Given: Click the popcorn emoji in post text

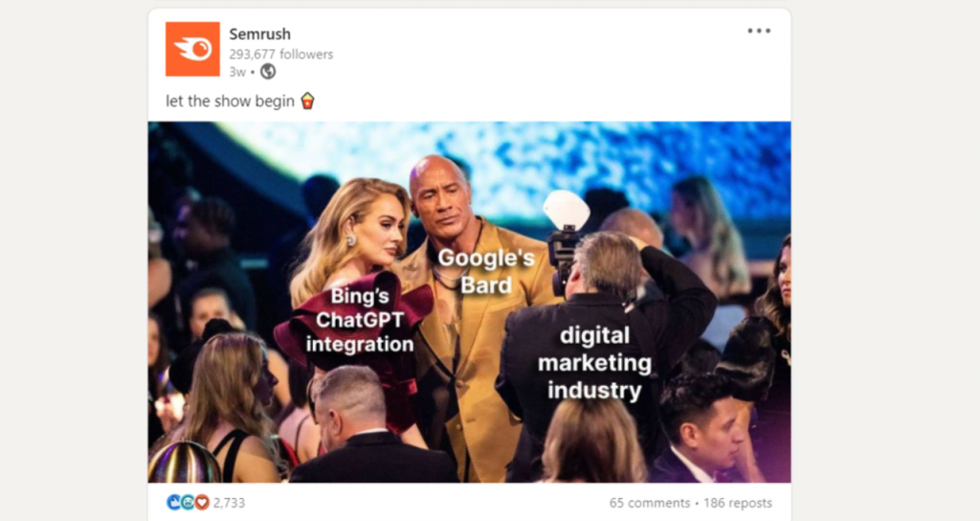Looking at the screenshot, I should point(307,101).
